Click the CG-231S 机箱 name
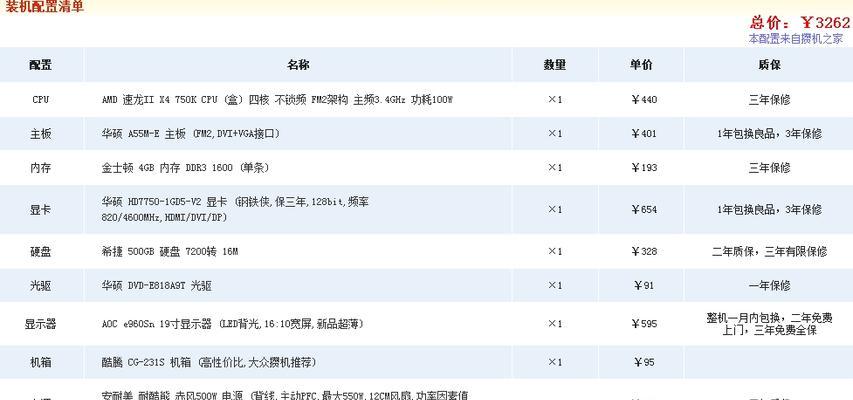The image size is (853, 400). coord(209,362)
